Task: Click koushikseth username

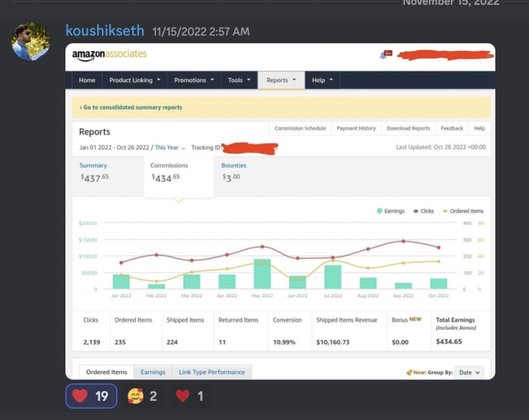Action: [105, 31]
